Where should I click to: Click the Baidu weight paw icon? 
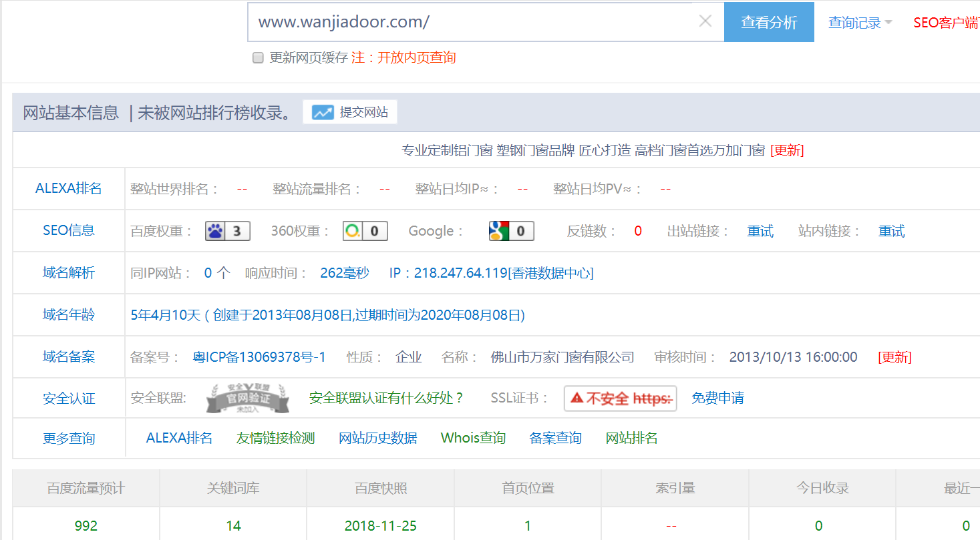click(215, 231)
